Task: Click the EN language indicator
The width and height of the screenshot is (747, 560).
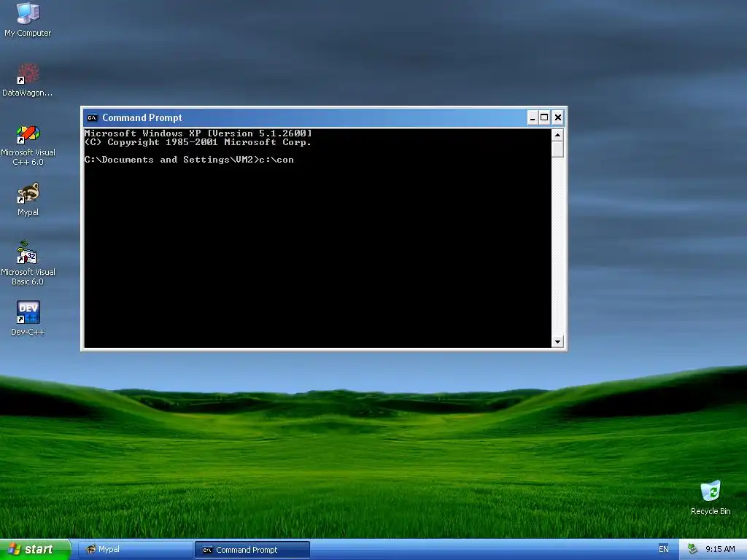Action: tap(664, 549)
